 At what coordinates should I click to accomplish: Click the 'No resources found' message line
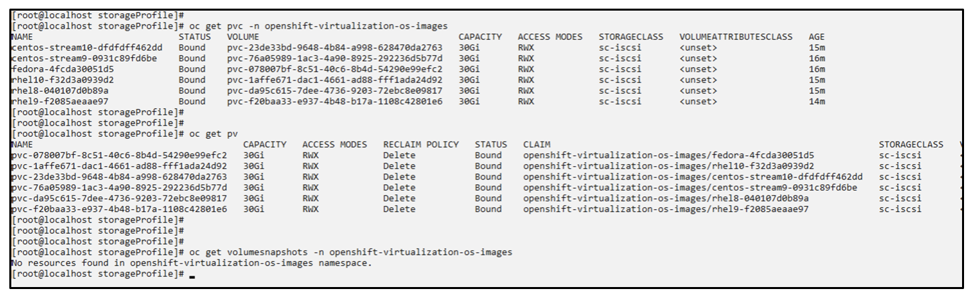(192, 263)
